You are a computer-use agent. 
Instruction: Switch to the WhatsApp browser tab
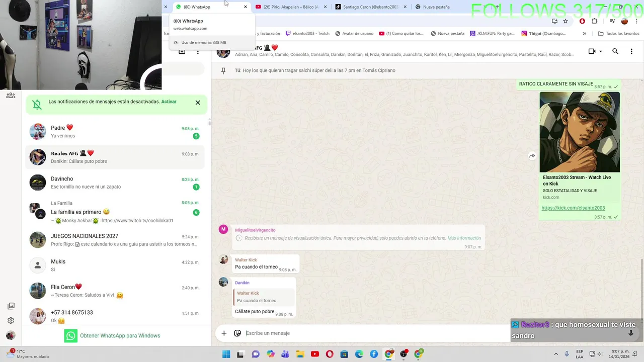pyautogui.click(x=208, y=7)
